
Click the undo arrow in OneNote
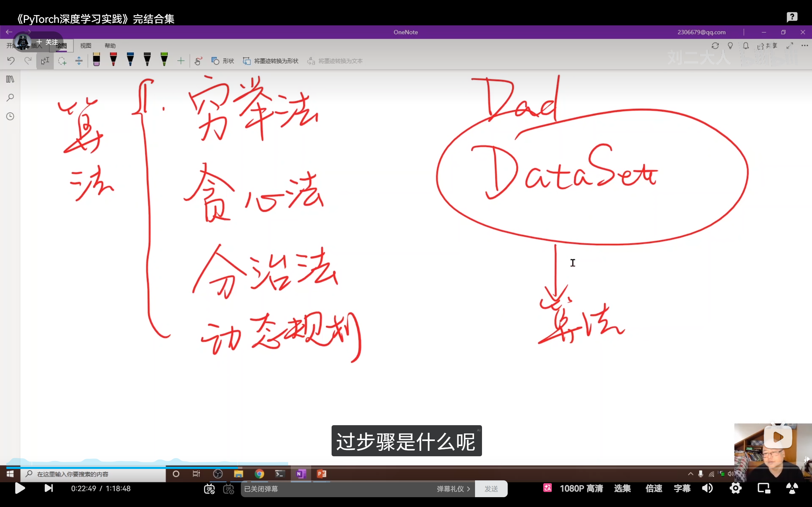11,61
